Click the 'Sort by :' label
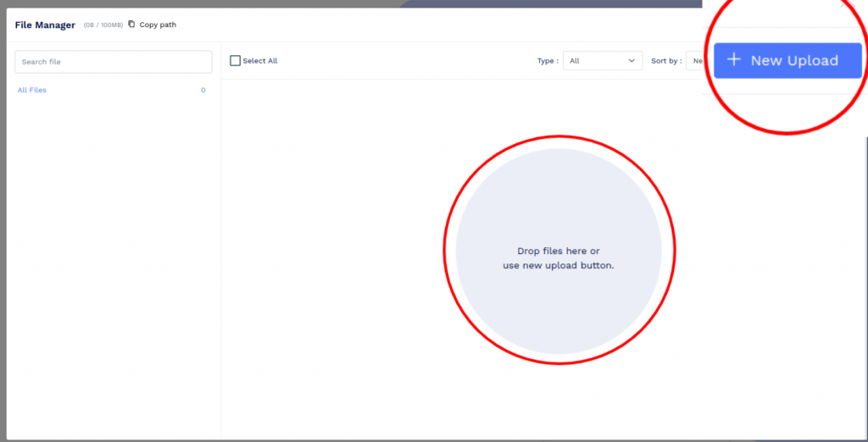 click(x=666, y=61)
